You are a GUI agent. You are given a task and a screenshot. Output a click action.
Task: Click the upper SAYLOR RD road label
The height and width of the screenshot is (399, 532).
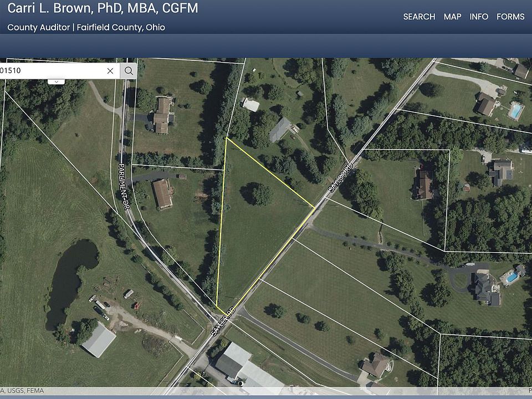(341, 177)
